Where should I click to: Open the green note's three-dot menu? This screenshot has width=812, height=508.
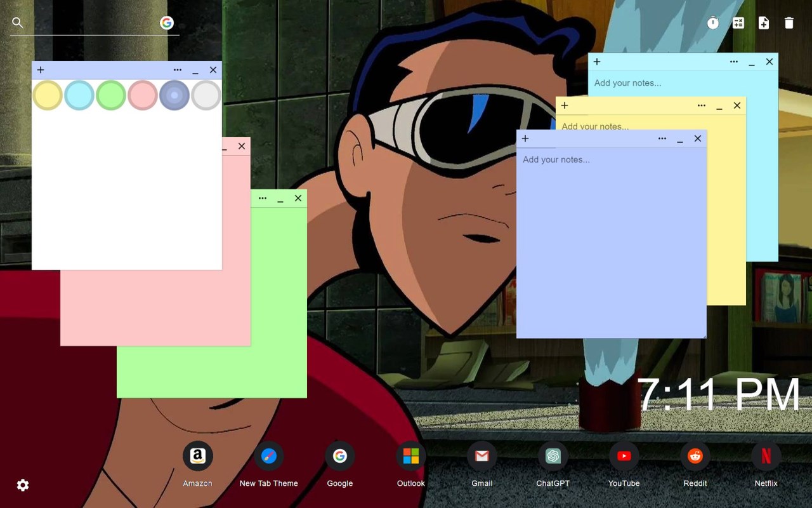point(263,198)
